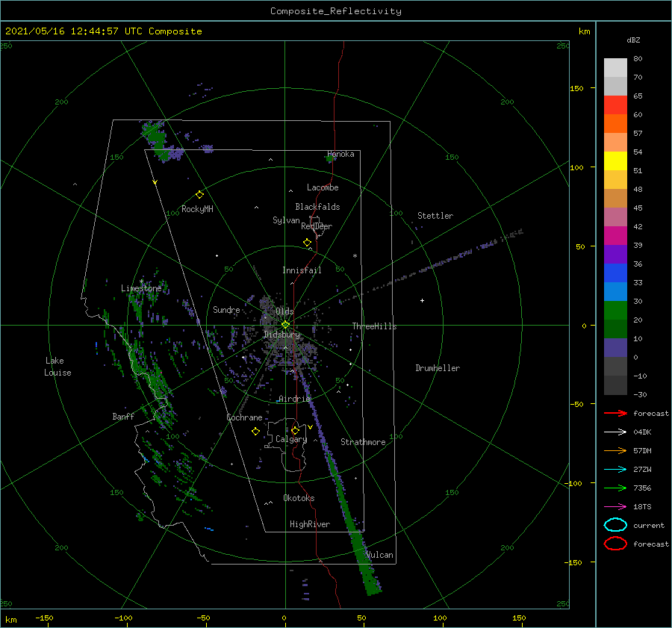Select the Blackfalds city label
672x628 pixels.
click(x=317, y=207)
